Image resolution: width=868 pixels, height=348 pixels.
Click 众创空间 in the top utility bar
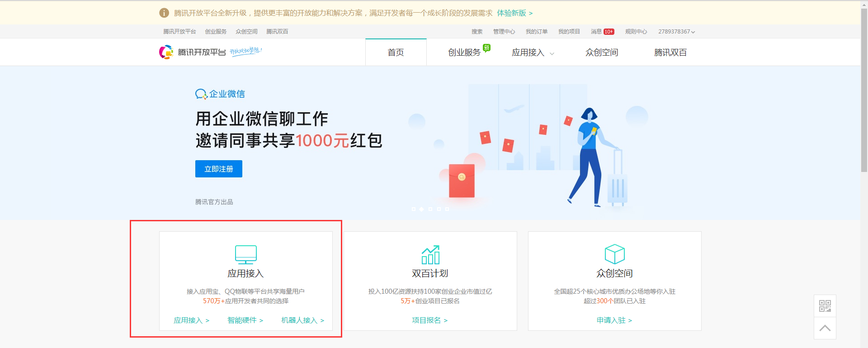(x=246, y=32)
